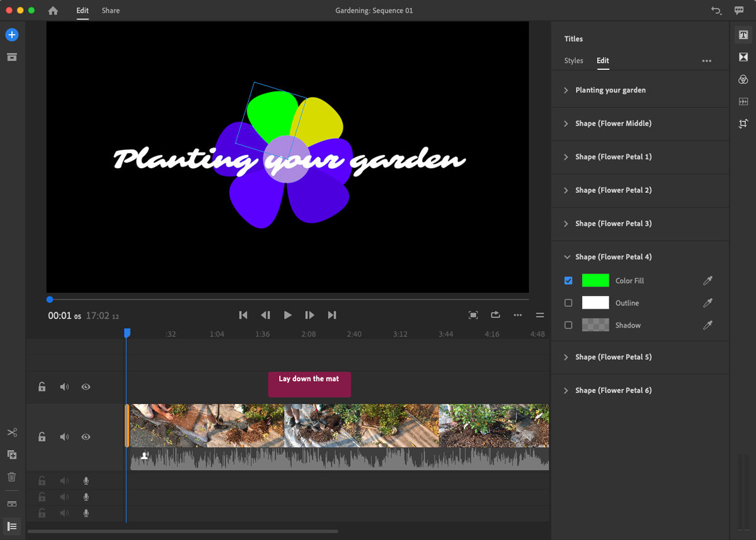This screenshot has width=756, height=540.
Task: Select the Lay down the mat title clip
Action: pos(309,384)
